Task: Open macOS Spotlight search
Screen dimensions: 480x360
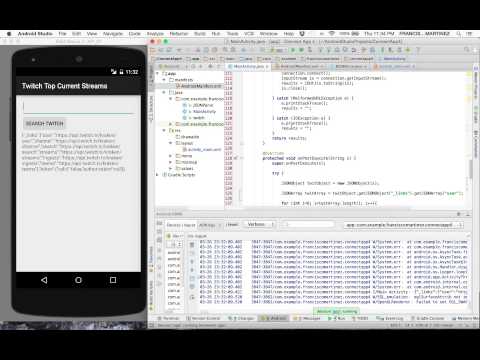Action: pyautogui.click(x=459, y=34)
